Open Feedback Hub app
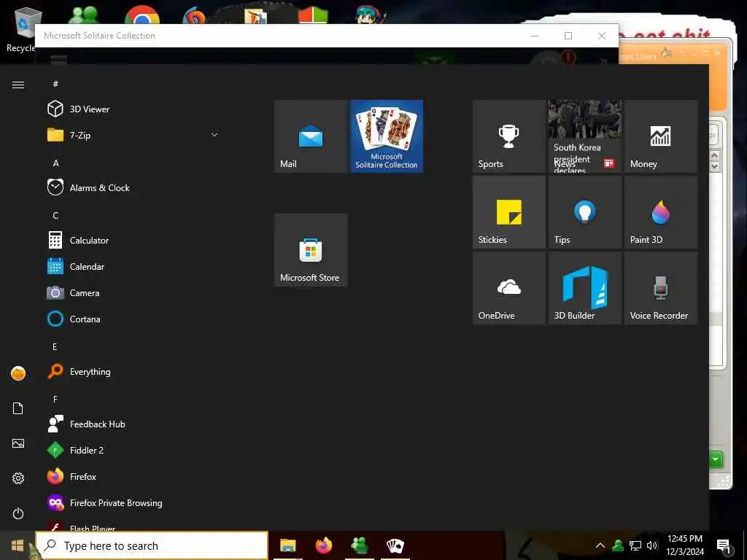 point(133,424)
